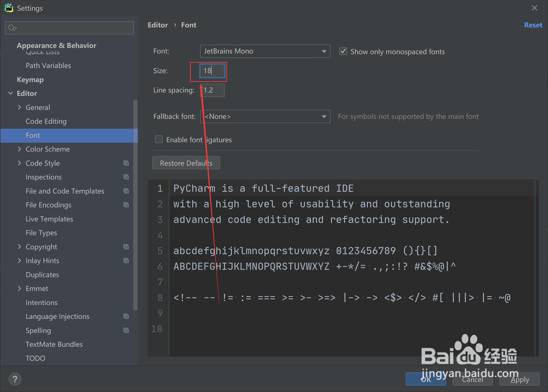Open the Fallback font dropdown
This screenshot has height=392, width=548.
click(265, 117)
